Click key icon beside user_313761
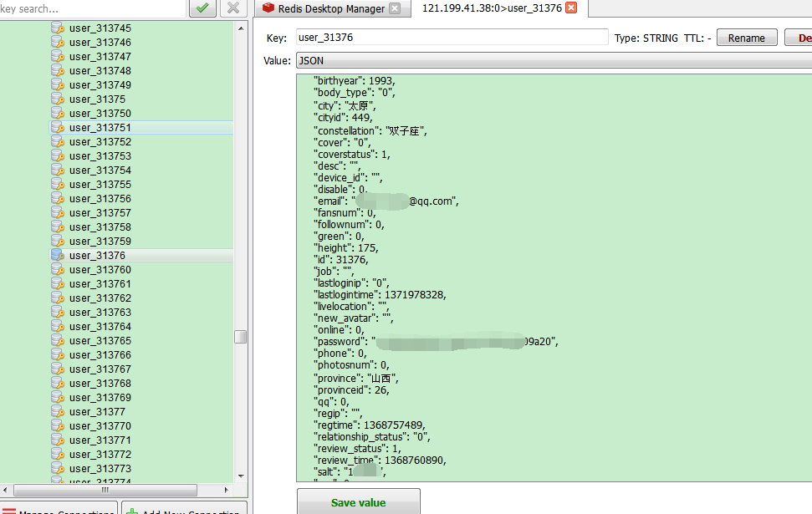Viewport: 812px width, 514px height. [58, 284]
